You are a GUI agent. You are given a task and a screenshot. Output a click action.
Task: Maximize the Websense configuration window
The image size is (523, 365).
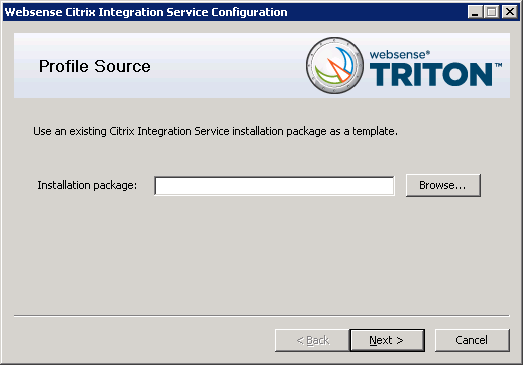pyautogui.click(x=492, y=12)
